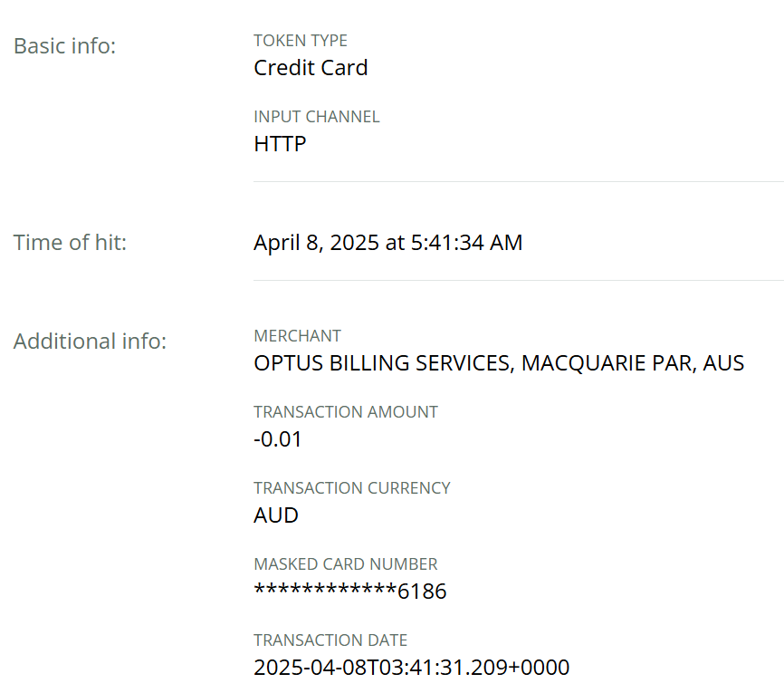Image resolution: width=784 pixels, height=693 pixels.
Task: Click the TOKEN TYPE field label
Action: (x=301, y=41)
